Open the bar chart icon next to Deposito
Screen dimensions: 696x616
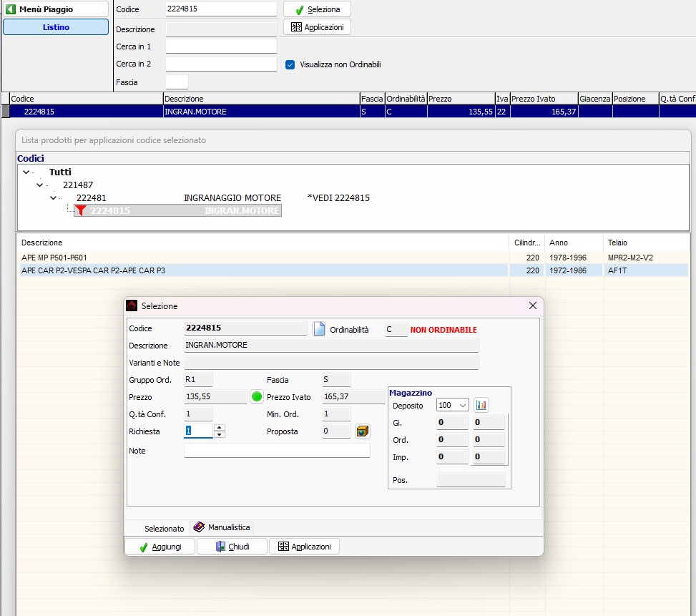pyautogui.click(x=481, y=405)
